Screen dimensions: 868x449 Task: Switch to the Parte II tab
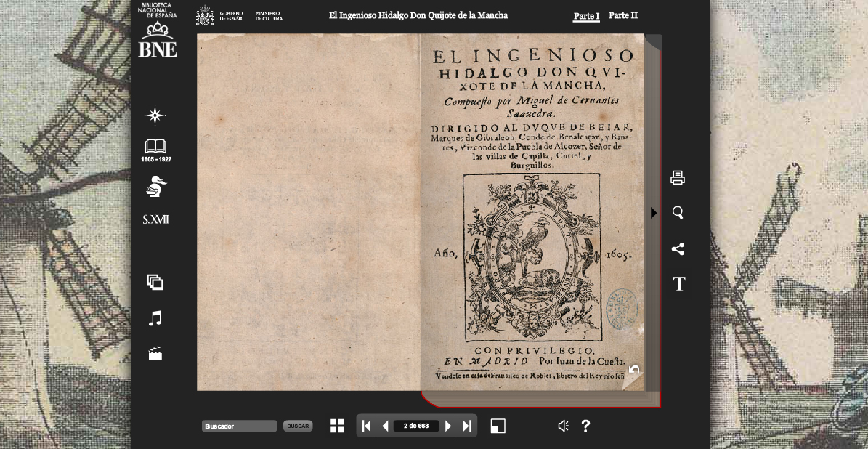[622, 16]
